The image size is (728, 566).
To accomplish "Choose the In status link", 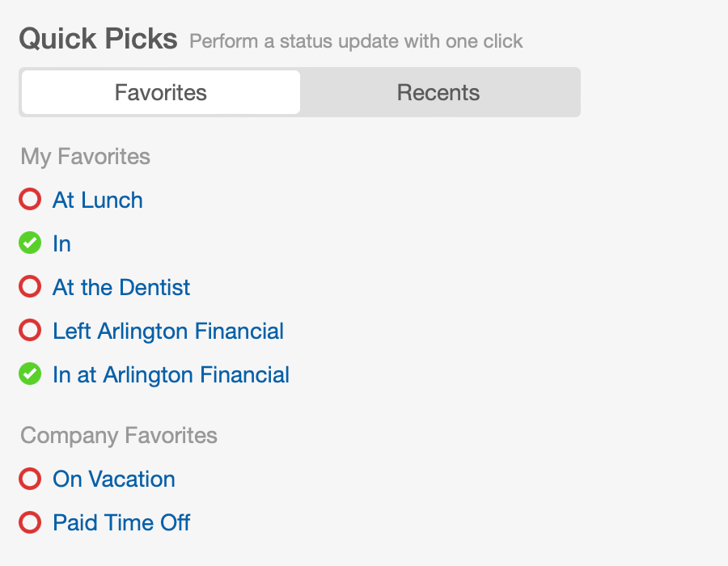I will coord(61,244).
